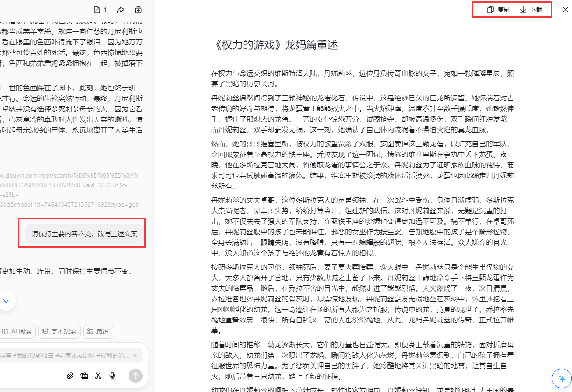The image size is (572, 392).
Task: Click the send arrow button
Action: click(136, 376)
